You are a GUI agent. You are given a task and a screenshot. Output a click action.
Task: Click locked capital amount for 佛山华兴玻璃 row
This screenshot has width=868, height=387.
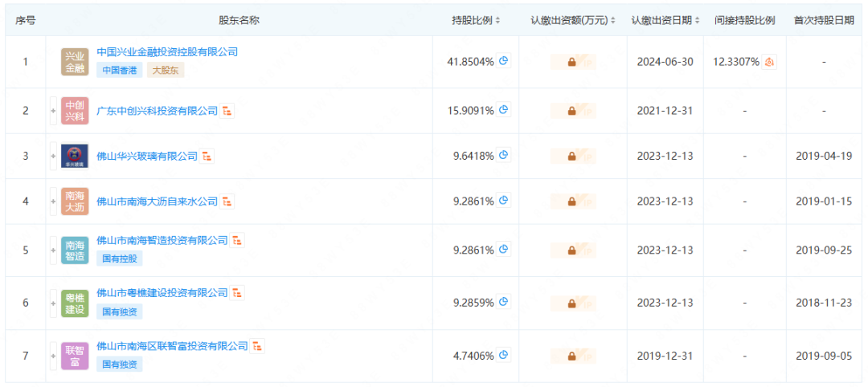tap(572, 156)
